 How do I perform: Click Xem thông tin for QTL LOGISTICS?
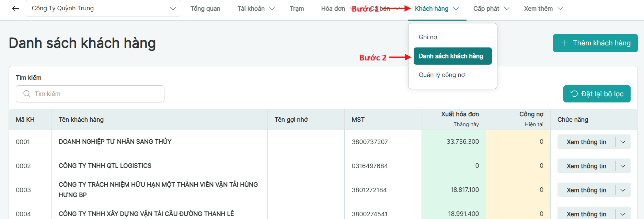coord(586,166)
